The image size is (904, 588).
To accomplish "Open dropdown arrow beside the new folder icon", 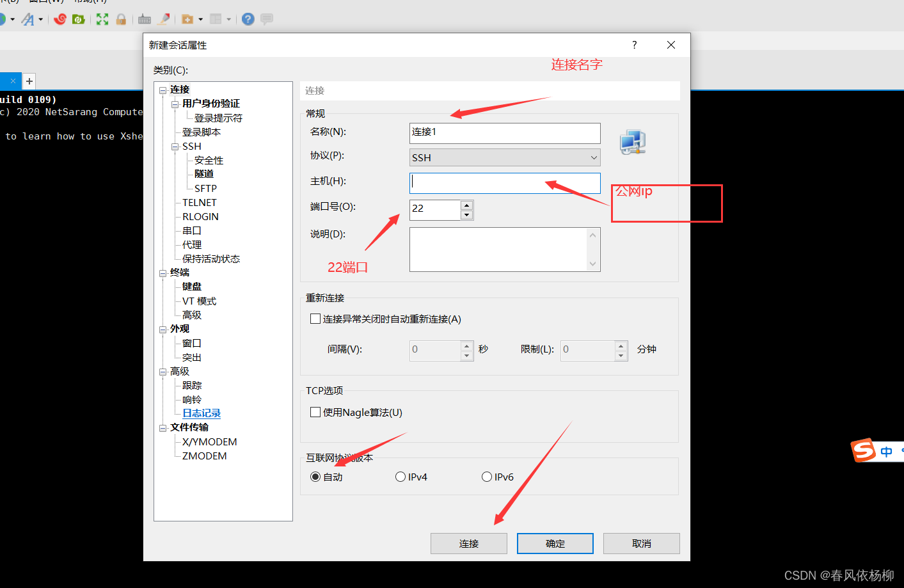I will 200,19.
